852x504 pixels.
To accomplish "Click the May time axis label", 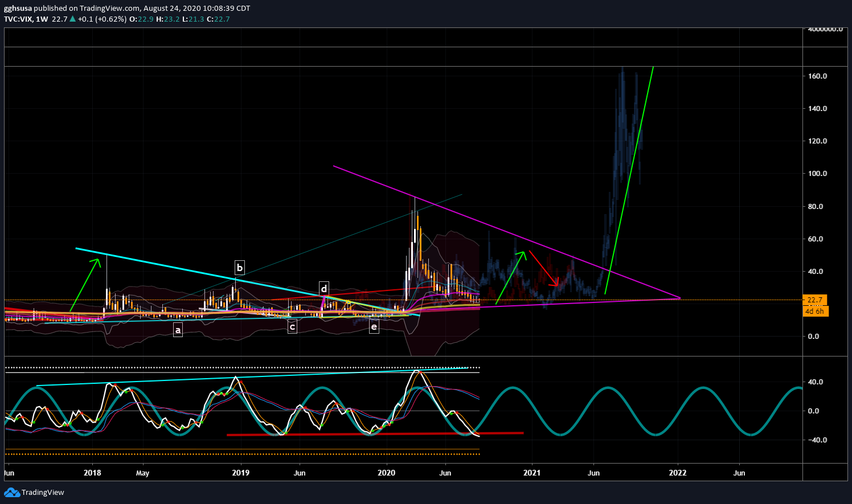I will coord(142,473).
